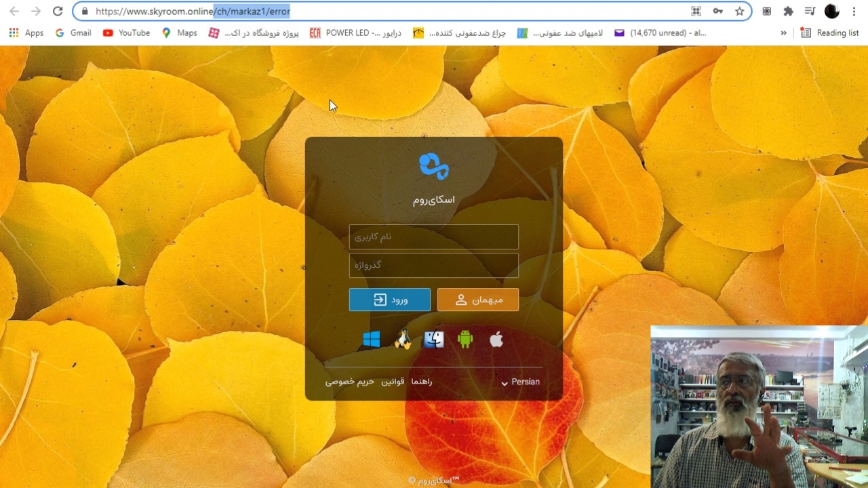868x488 pixels.
Task: Click the macOS Finder download icon
Action: click(x=434, y=340)
